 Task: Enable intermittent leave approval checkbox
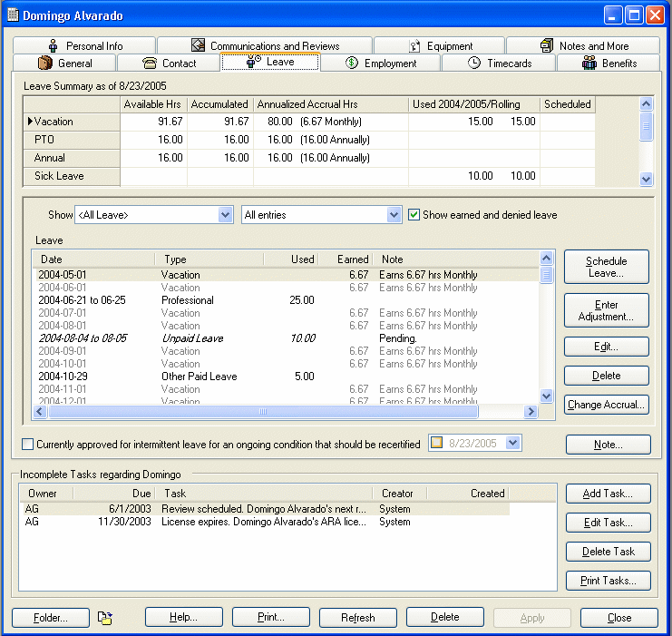pyautogui.click(x=27, y=445)
